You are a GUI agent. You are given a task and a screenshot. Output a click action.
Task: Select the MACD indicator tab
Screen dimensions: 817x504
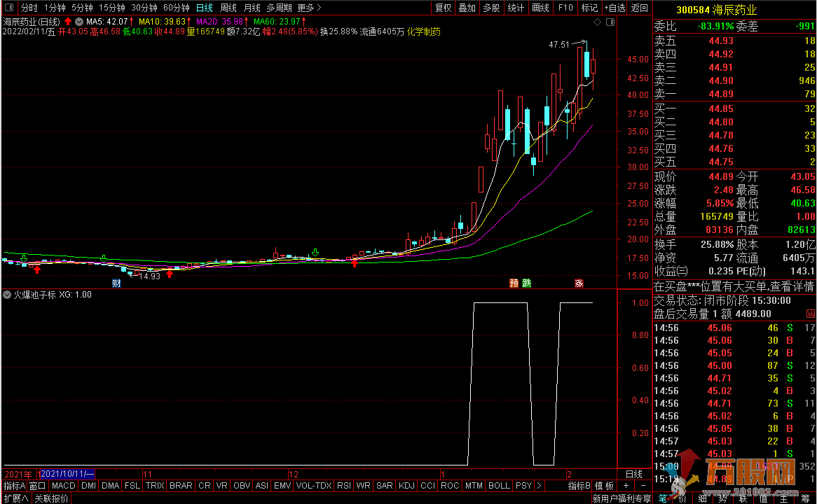[x=63, y=485]
